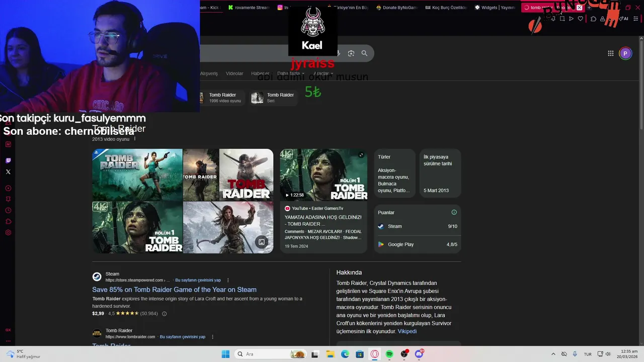Open the GX Corner icon
This screenshot has width=644, height=362.
[x=8, y=330]
